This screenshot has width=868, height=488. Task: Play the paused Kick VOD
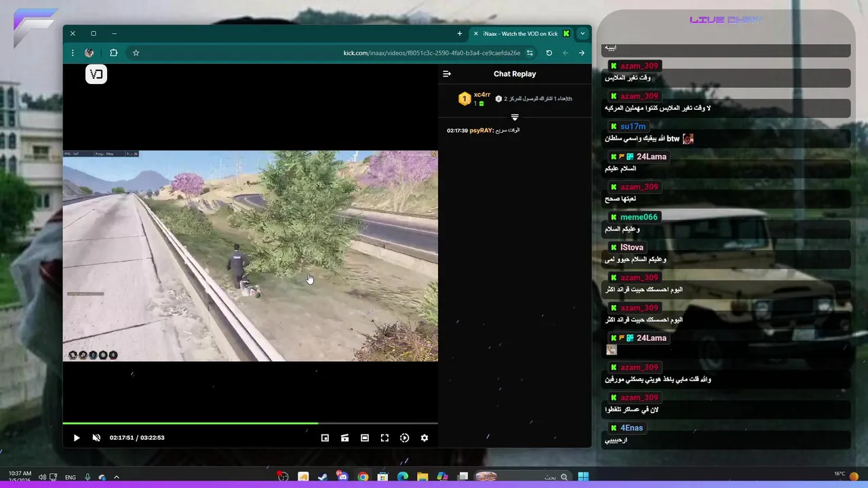point(77,438)
